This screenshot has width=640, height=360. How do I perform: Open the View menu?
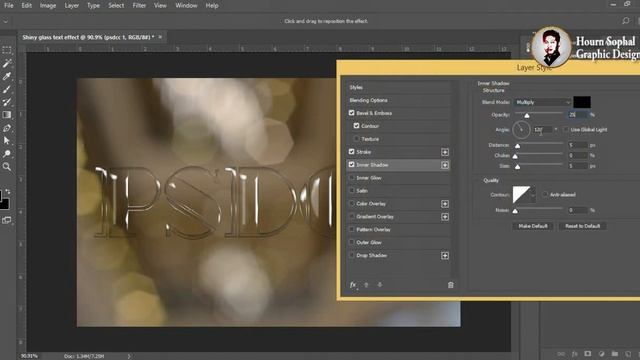click(160, 6)
